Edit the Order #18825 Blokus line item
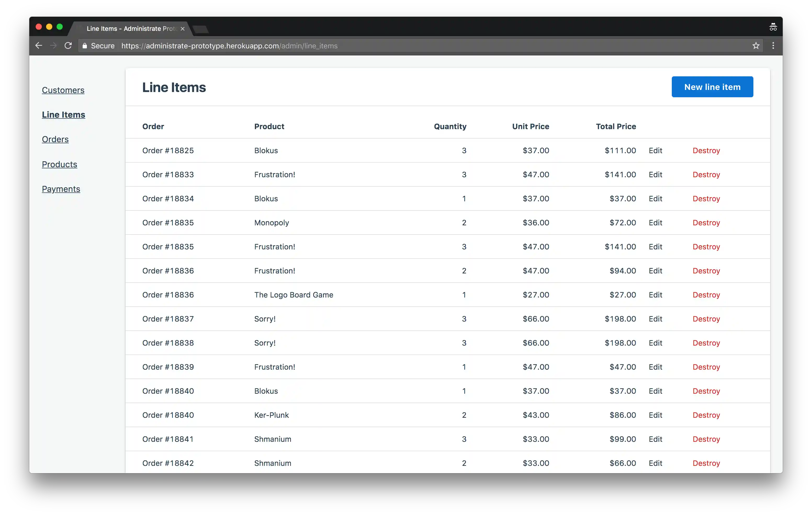This screenshot has width=812, height=515. click(x=655, y=150)
